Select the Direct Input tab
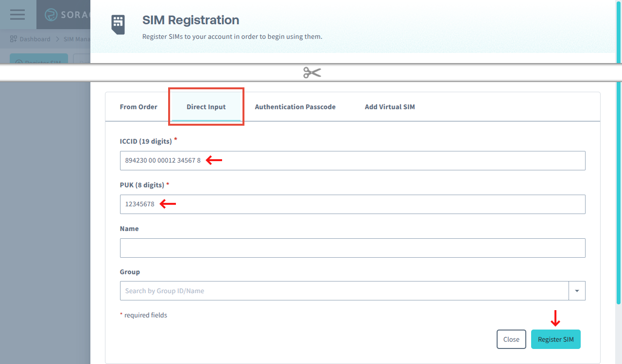 click(x=206, y=106)
